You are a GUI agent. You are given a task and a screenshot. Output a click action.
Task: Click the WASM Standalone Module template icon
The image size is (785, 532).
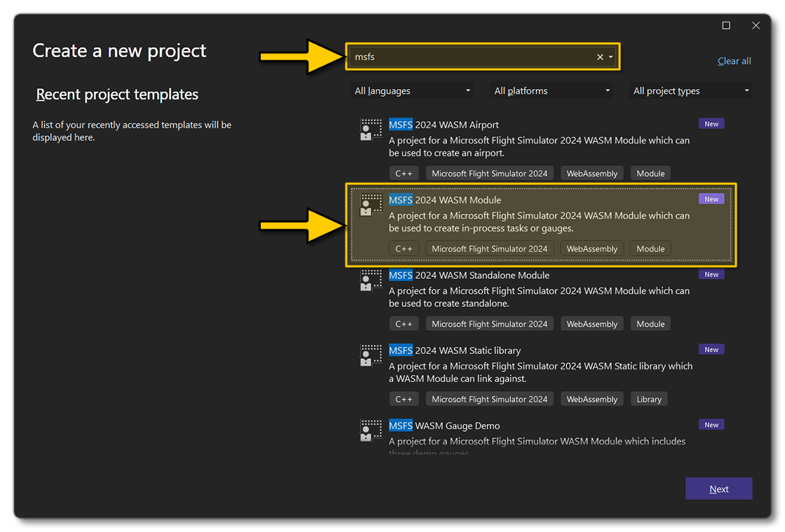(x=371, y=280)
